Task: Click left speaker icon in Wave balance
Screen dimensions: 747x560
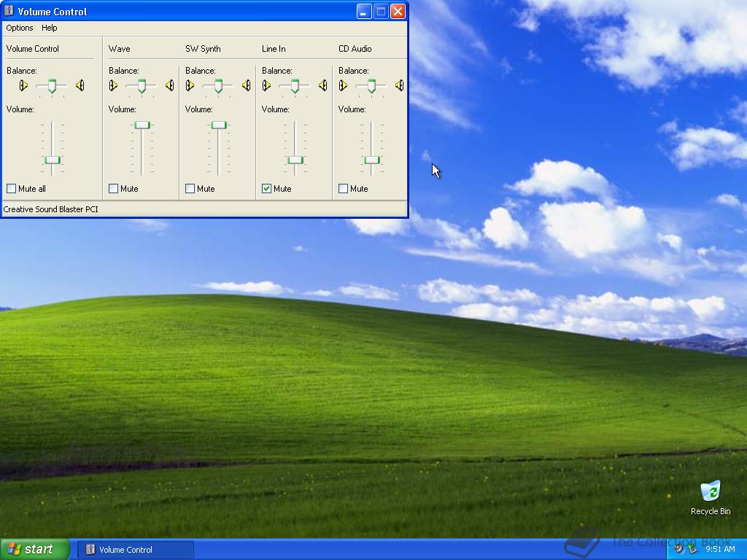Action: click(x=113, y=85)
